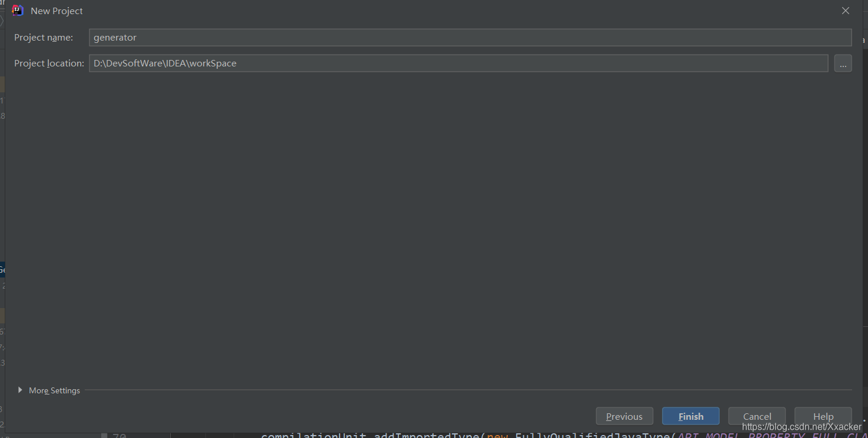Cancel the New Project dialog
The height and width of the screenshot is (438, 868).
pyautogui.click(x=757, y=416)
